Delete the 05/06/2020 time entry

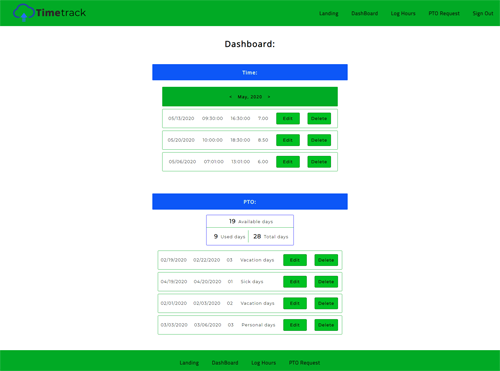[x=319, y=162]
